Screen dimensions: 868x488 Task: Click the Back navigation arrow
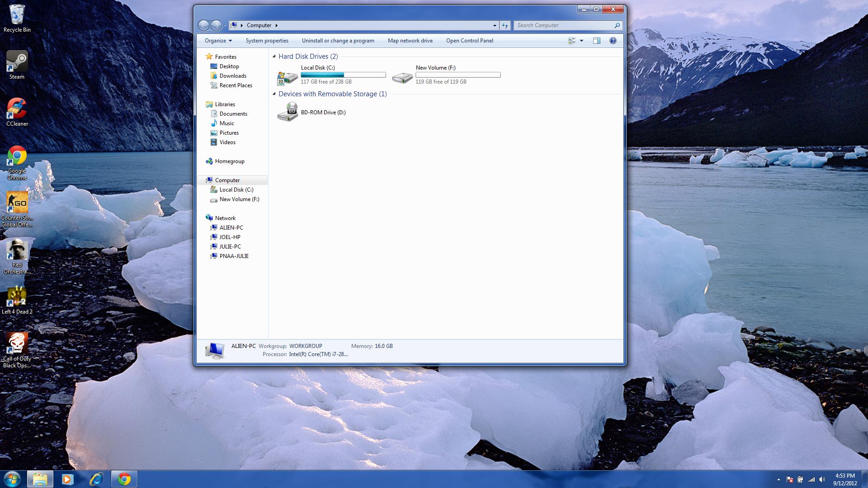click(x=203, y=25)
